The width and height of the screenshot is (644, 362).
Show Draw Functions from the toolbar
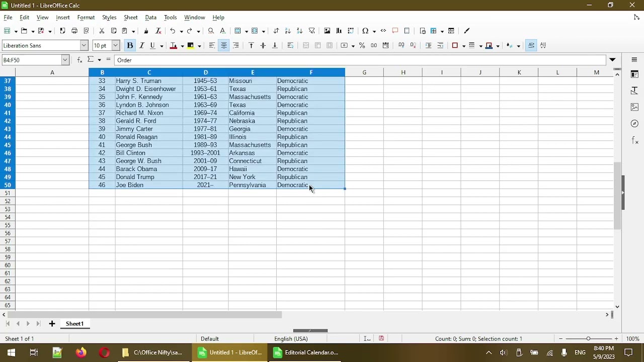point(466,31)
